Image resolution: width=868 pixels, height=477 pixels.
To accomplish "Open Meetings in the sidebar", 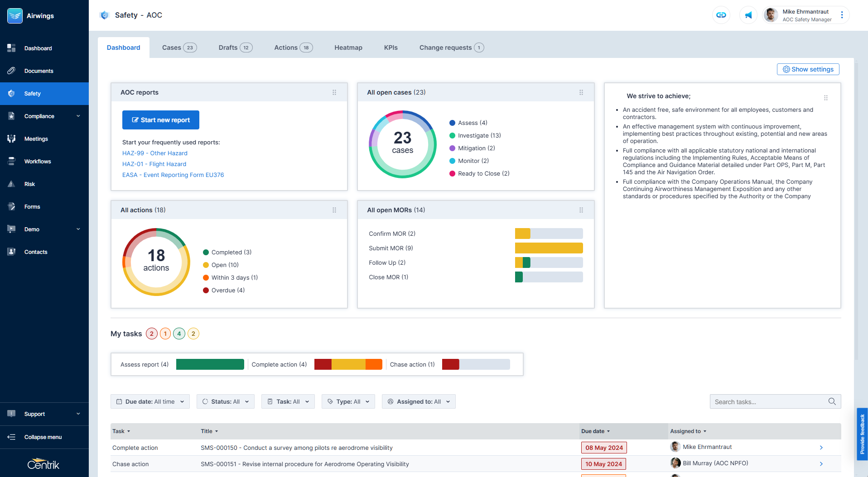I will click(x=44, y=139).
